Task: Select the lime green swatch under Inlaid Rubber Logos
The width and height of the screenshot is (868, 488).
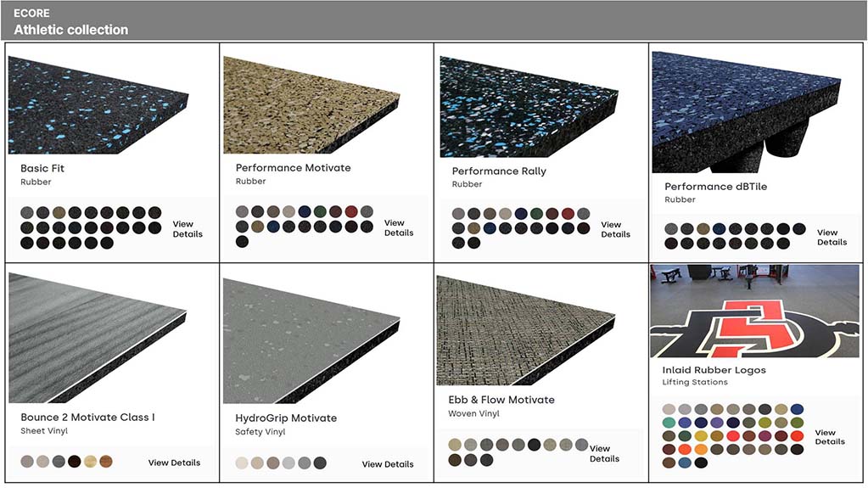Action: 765,423
